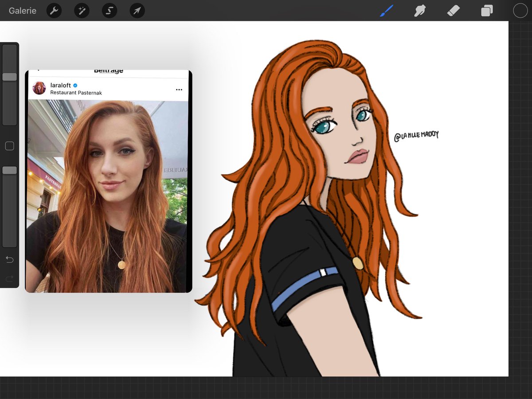Open the Actions menu via the wrench icon
Viewport: 532px width, 399px height.
coord(54,10)
